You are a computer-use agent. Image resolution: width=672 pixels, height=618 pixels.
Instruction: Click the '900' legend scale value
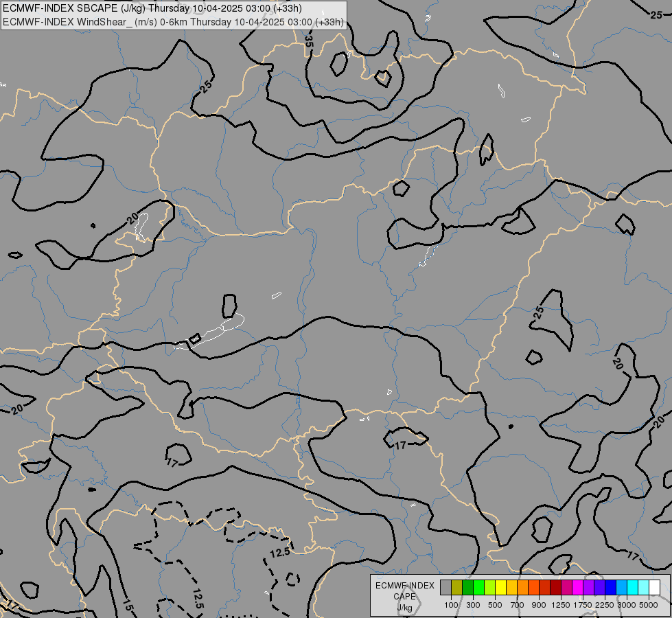click(539, 605)
